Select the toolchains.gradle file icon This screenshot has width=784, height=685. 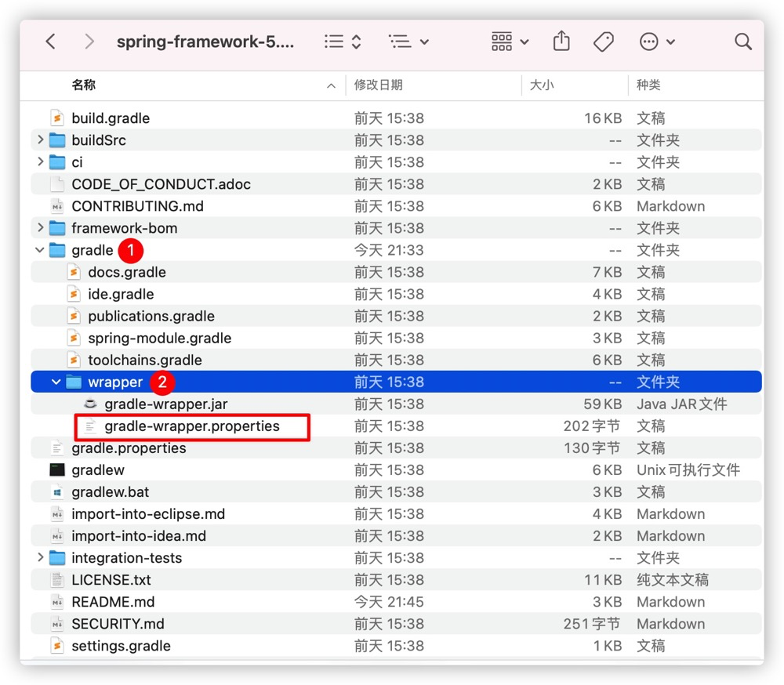(x=74, y=360)
